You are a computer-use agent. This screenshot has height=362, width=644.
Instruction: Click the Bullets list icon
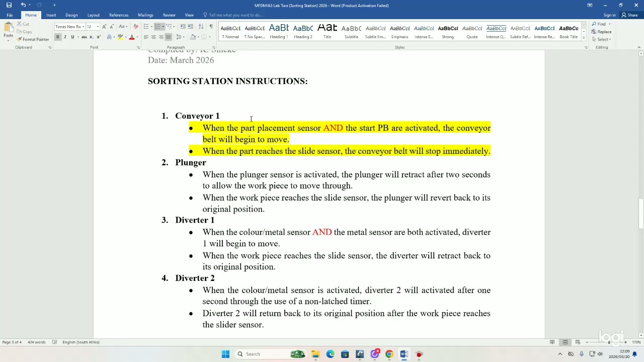point(146,27)
